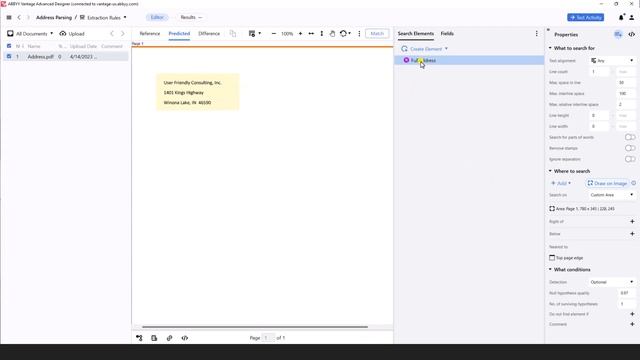
Task: Open viewer toolbar more options
Action: pos(359,33)
